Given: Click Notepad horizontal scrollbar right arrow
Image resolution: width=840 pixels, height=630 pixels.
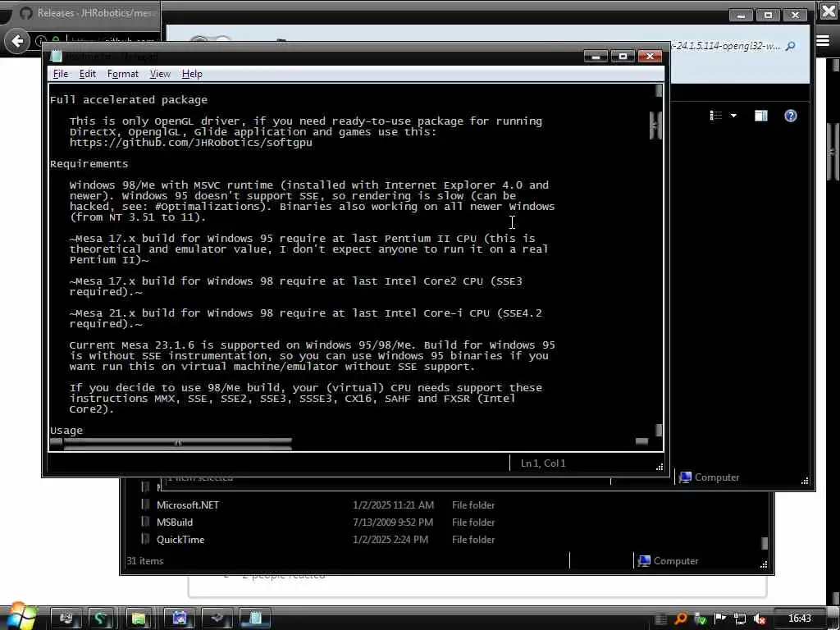Looking at the screenshot, I should tap(641, 441).
